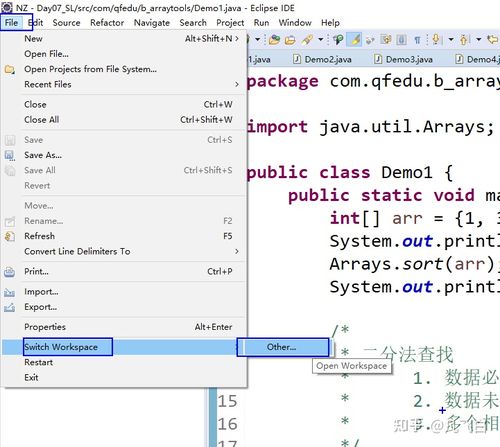Click the grayed icon after Mark Occurrences

point(370,40)
